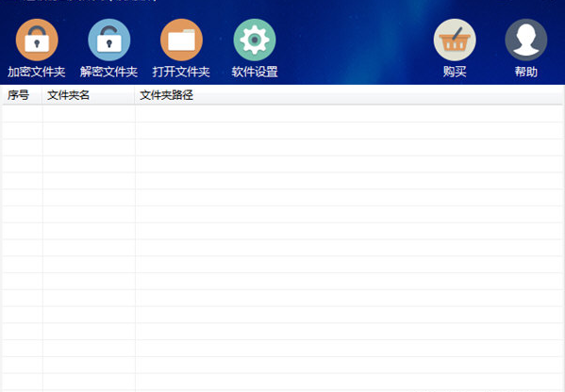Click the 软件设置 label text
Viewport: 565px width, 392px height.
pos(255,72)
